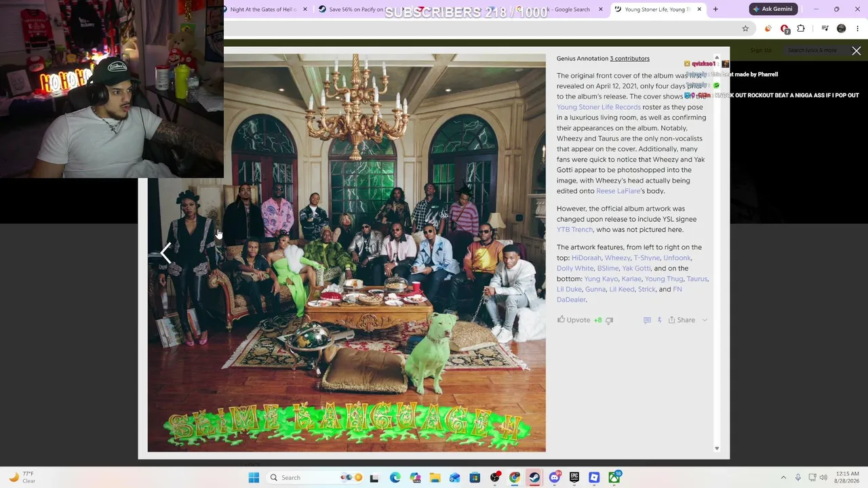
Task: Open the clock and date in system tray
Action: click(848, 478)
